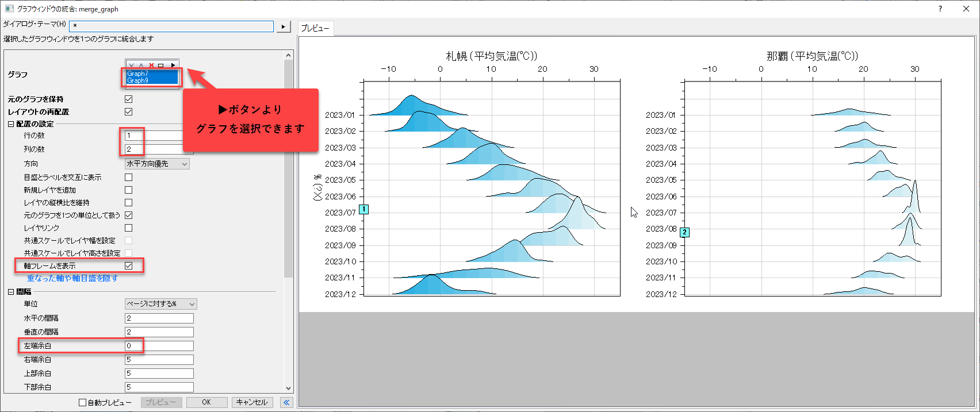
Task: Open graph picker with black triangle button
Action: pos(173,65)
